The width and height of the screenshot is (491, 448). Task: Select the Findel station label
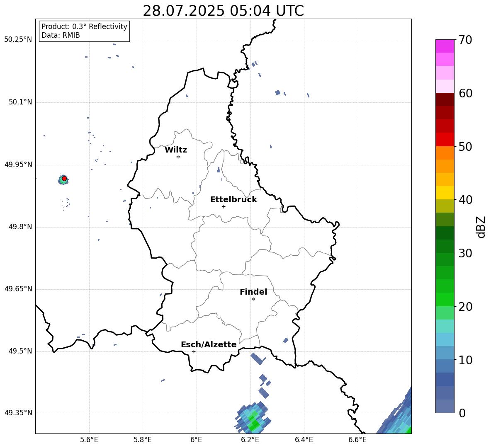[253, 292]
